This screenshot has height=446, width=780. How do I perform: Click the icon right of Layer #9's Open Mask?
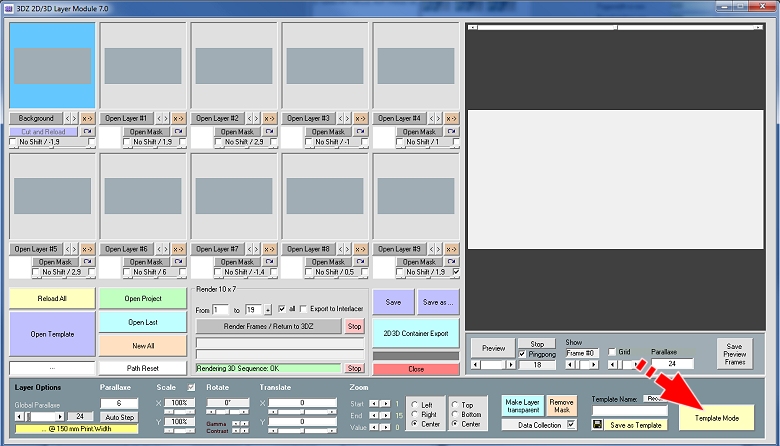click(451, 261)
